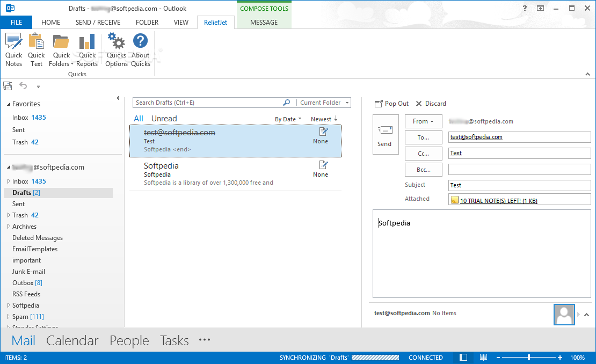596x364 pixels.
Task: Open the RSS Feeds folder
Action: 26,294
